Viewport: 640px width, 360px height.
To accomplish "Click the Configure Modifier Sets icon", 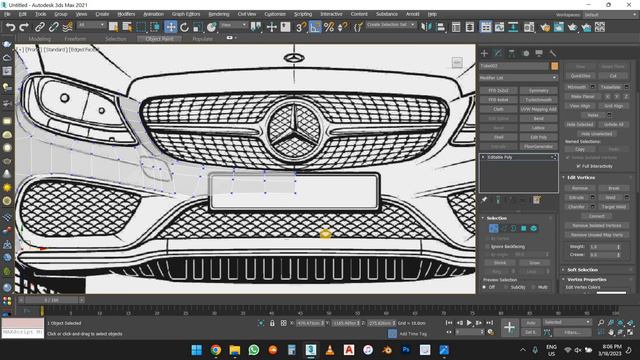I will (x=536, y=200).
